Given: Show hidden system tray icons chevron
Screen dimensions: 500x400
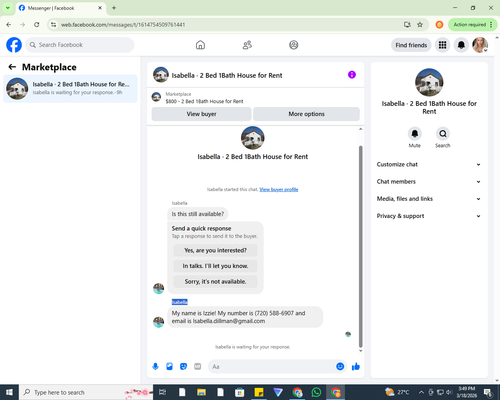Looking at the screenshot, I should pyautogui.click(x=421, y=392).
